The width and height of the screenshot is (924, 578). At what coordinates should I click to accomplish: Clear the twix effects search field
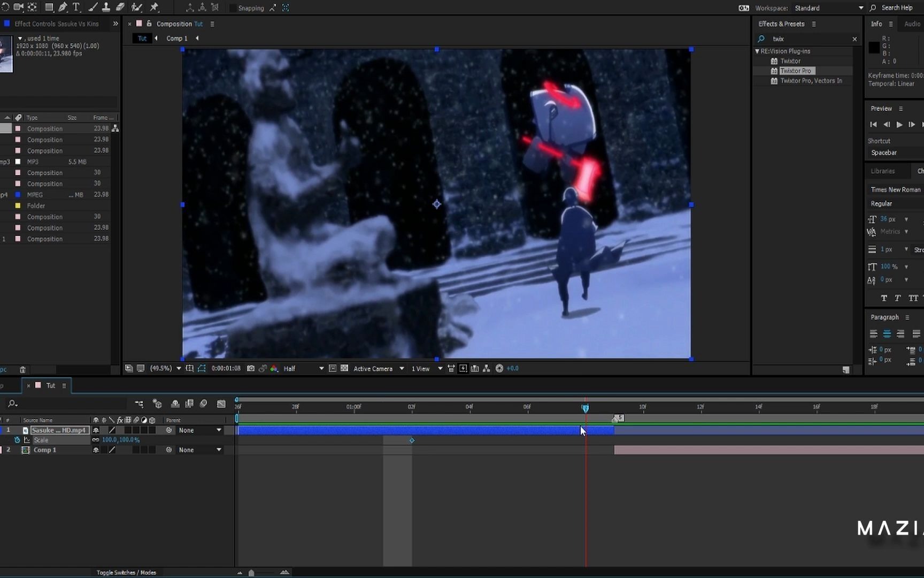click(x=854, y=39)
